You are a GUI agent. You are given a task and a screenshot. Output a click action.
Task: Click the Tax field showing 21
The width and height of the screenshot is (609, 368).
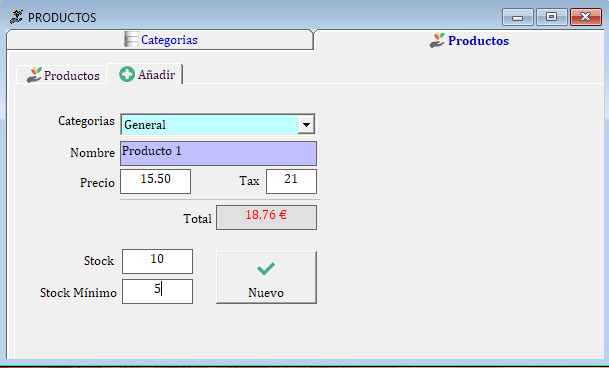point(291,181)
